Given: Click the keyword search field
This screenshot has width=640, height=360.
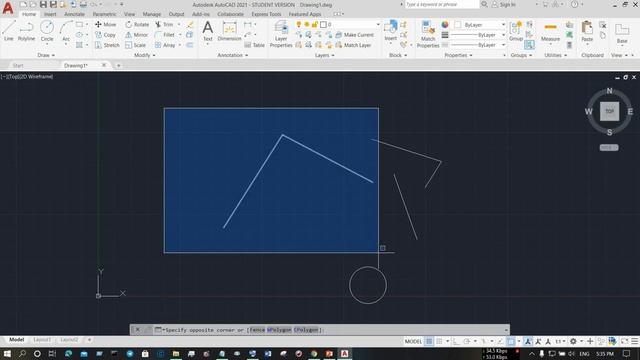Looking at the screenshot, I should [442, 4].
